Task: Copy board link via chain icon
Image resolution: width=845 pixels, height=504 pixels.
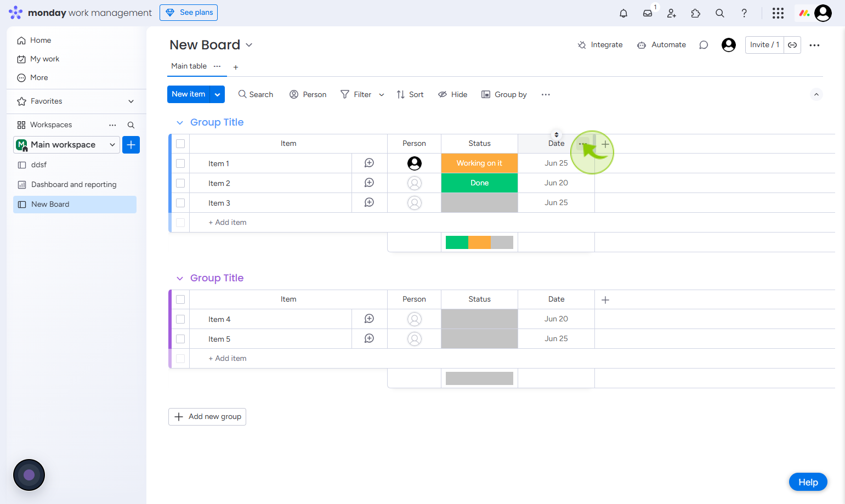Action: point(792,45)
